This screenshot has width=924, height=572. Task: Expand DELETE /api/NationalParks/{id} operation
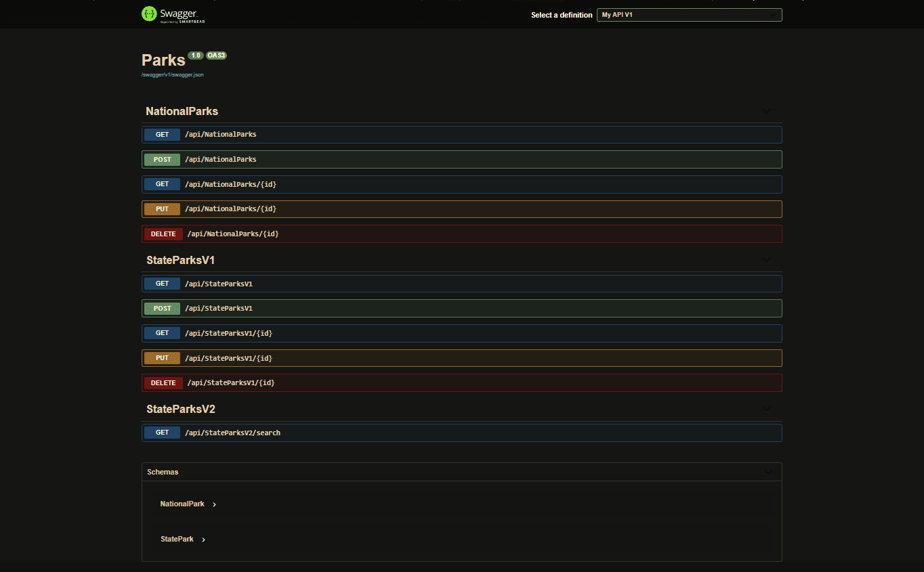coord(462,234)
